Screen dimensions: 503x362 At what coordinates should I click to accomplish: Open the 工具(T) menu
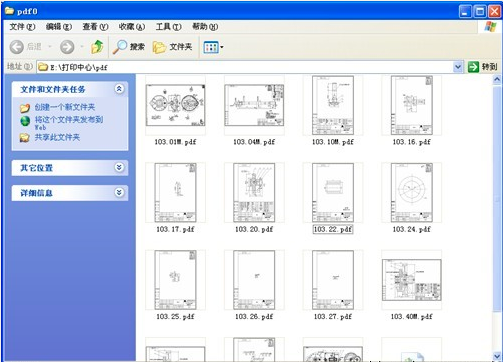(168, 27)
